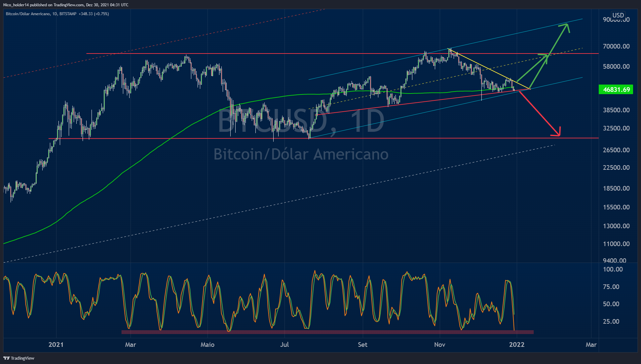641x364 pixels.
Task: Click the 22500.00 price axis label
Action: [616, 167]
